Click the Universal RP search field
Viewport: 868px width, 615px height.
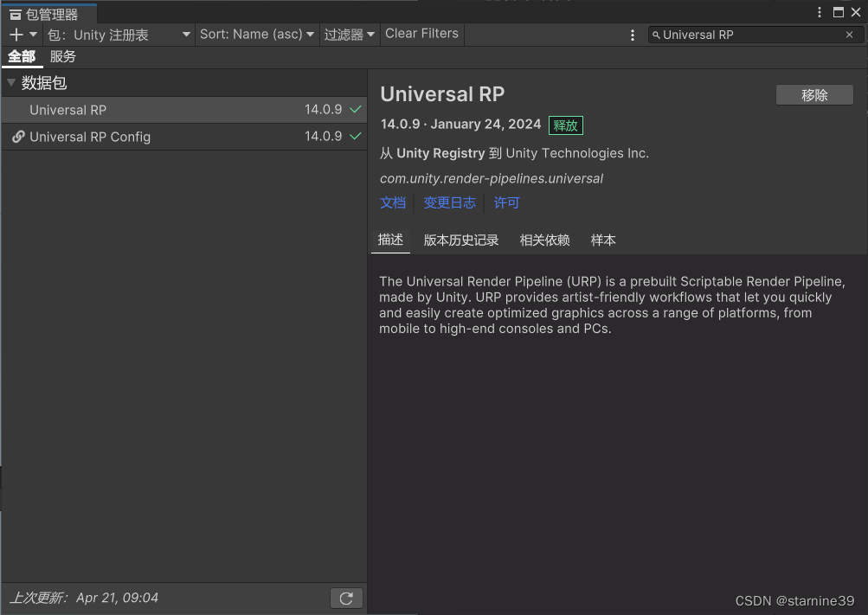755,35
